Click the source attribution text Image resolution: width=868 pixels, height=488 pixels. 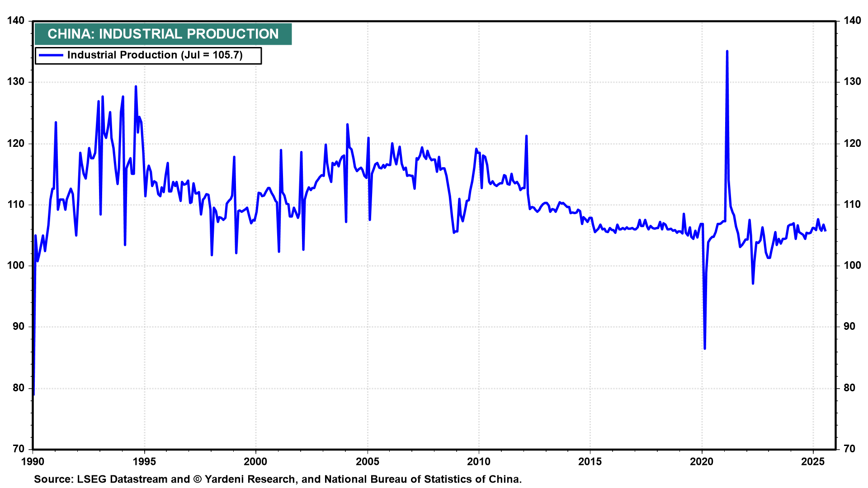(278, 479)
